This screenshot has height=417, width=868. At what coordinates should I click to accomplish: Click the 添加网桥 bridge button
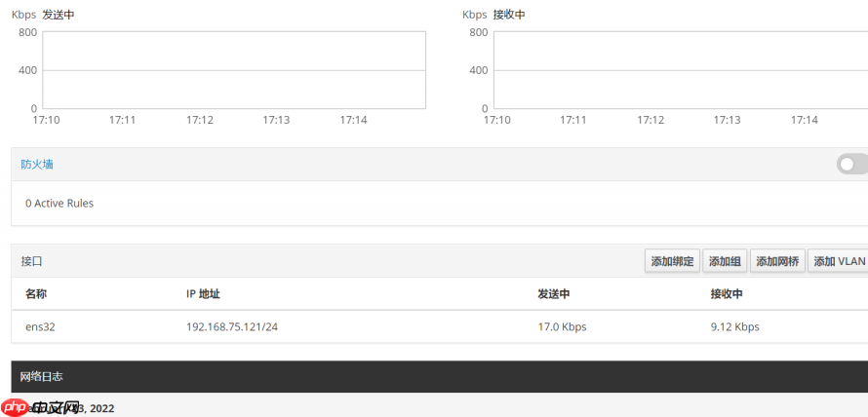click(777, 261)
